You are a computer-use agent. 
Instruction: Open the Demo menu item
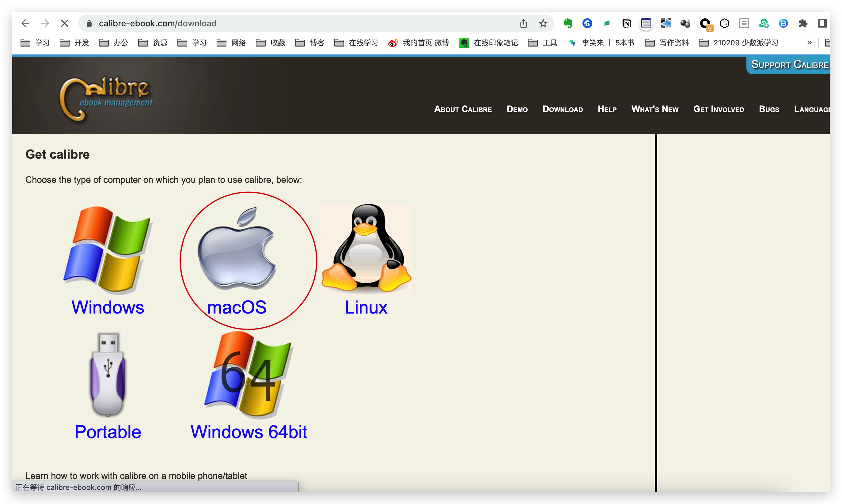click(517, 109)
